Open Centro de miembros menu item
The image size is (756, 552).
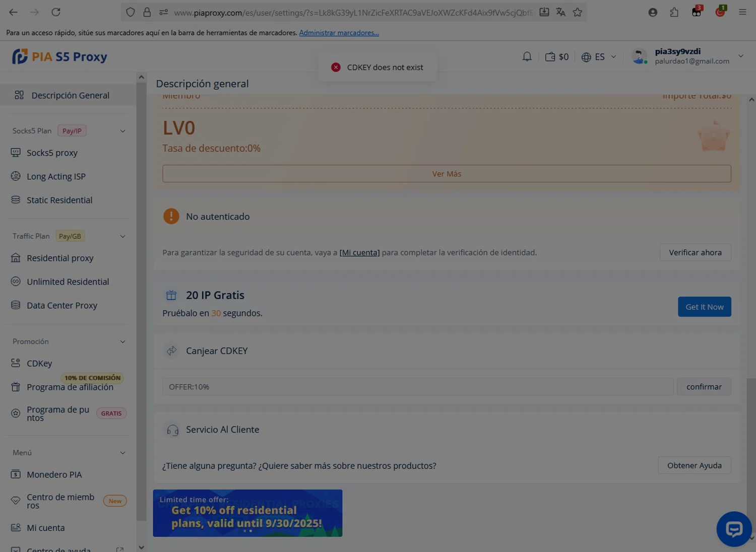pos(68,501)
